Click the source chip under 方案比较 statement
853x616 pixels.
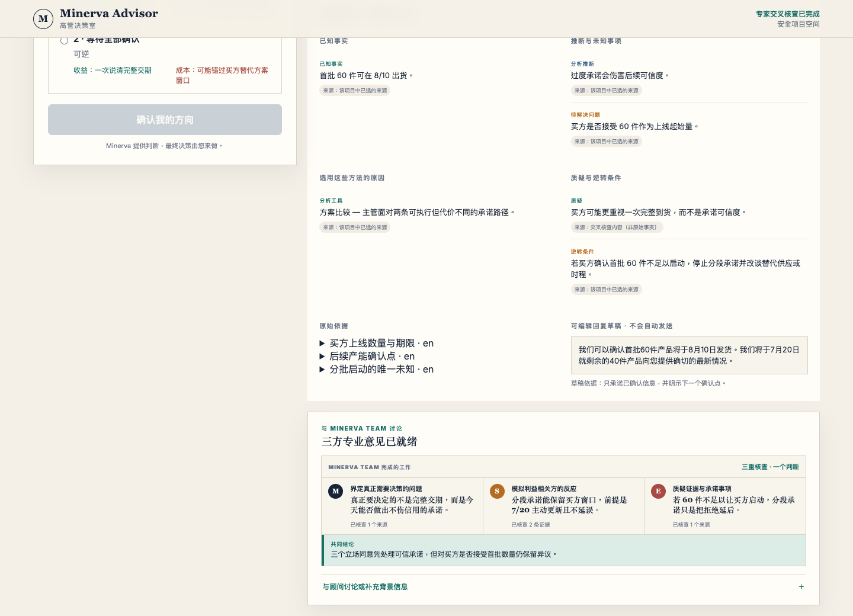pyautogui.click(x=355, y=227)
